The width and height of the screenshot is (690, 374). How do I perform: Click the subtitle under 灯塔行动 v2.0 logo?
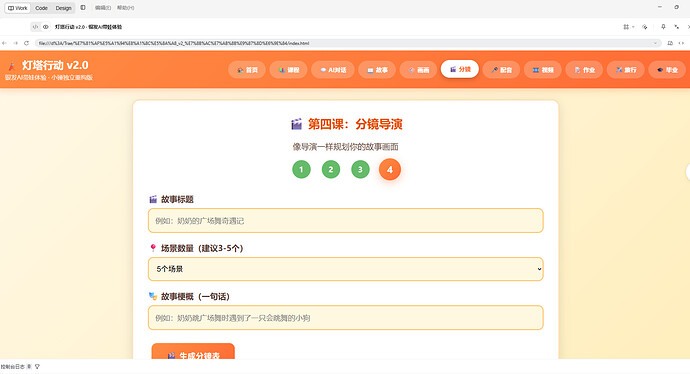click(49, 77)
